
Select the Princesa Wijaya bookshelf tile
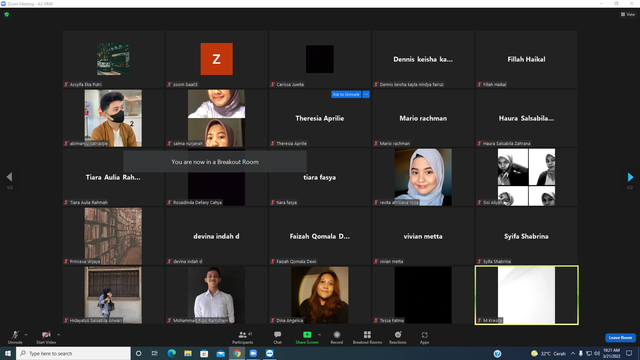(113, 236)
